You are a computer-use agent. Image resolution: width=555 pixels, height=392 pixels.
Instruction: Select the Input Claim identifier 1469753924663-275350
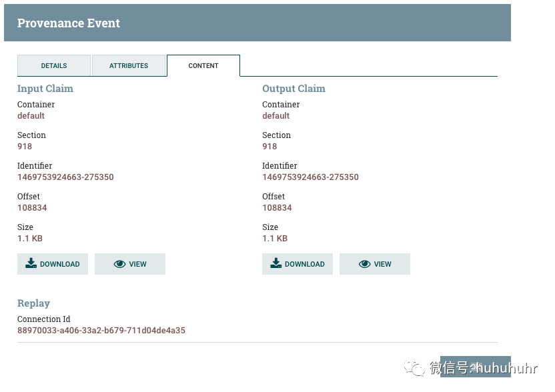pyautogui.click(x=65, y=177)
